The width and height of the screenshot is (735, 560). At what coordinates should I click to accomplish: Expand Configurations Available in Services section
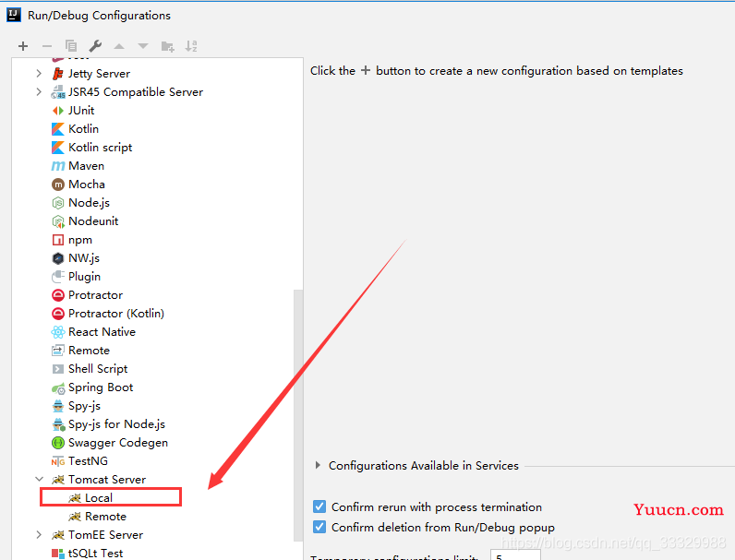pos(318,465)
